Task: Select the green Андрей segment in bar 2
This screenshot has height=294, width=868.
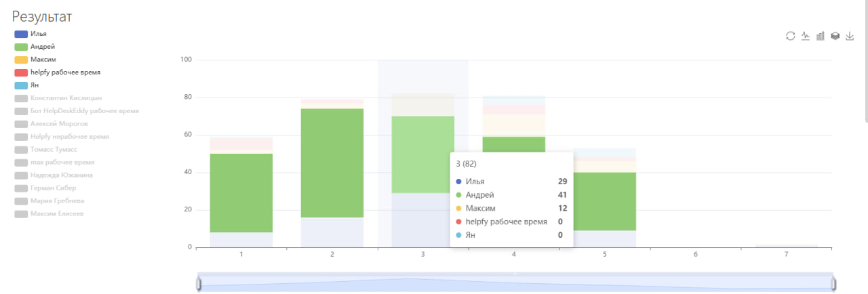Action: pos(332,163)
